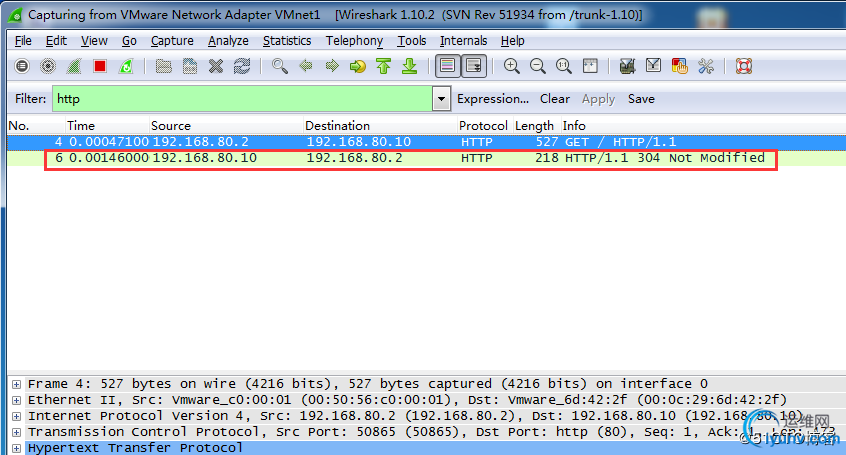
Task: Zoom in toolbar icon
Action: 511,66
